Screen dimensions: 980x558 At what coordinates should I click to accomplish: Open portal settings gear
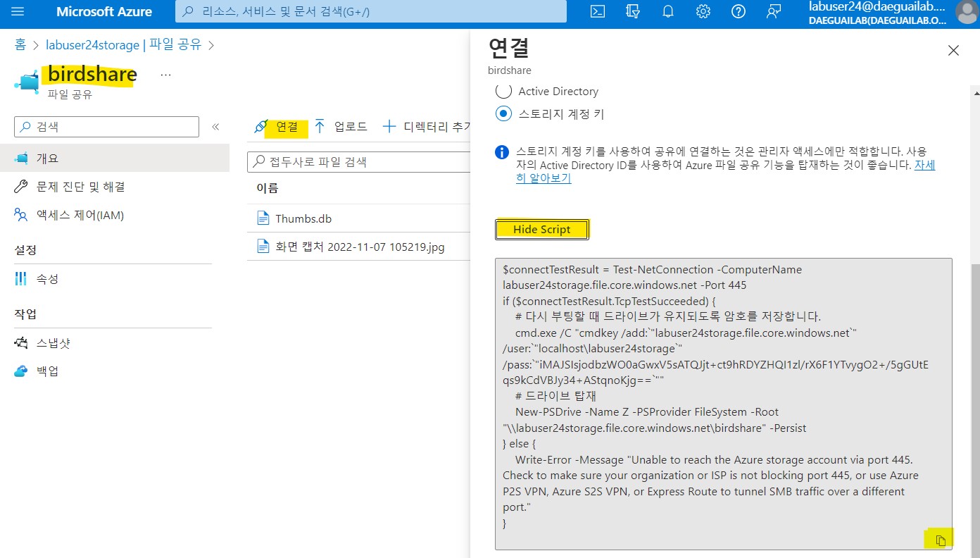(x=703, y=12)
